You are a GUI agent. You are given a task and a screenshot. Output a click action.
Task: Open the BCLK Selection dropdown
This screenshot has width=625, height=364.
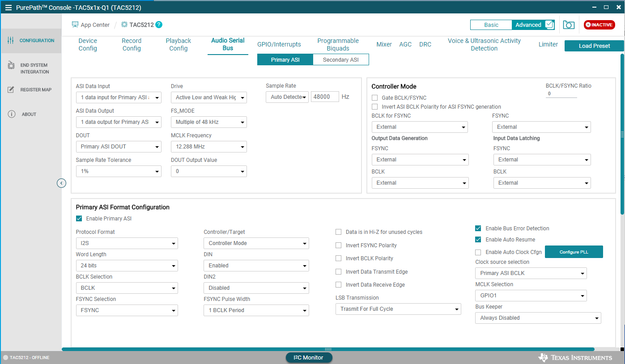[x=127, y=288]
